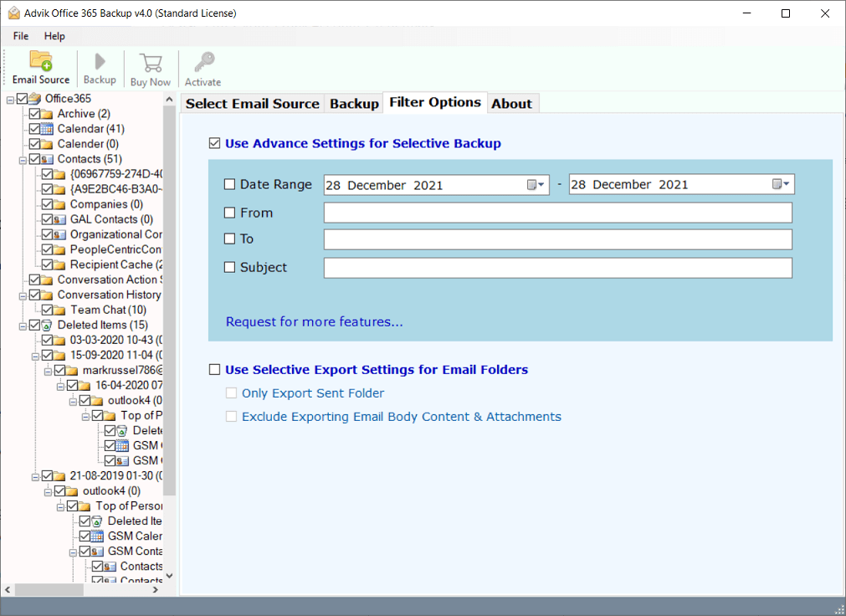
Task: Click the tree scroll up arrow
Action: tap(169, 100)
